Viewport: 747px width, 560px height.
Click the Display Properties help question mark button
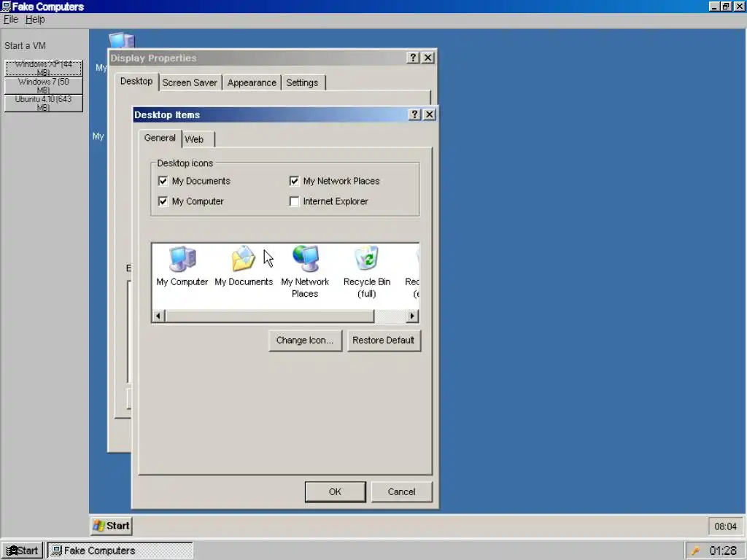[413, 58]
